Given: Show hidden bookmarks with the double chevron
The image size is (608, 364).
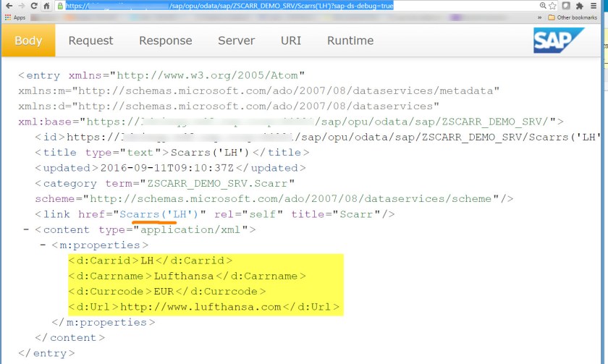Looking at the screenshot, I should (x=539, y=17).
